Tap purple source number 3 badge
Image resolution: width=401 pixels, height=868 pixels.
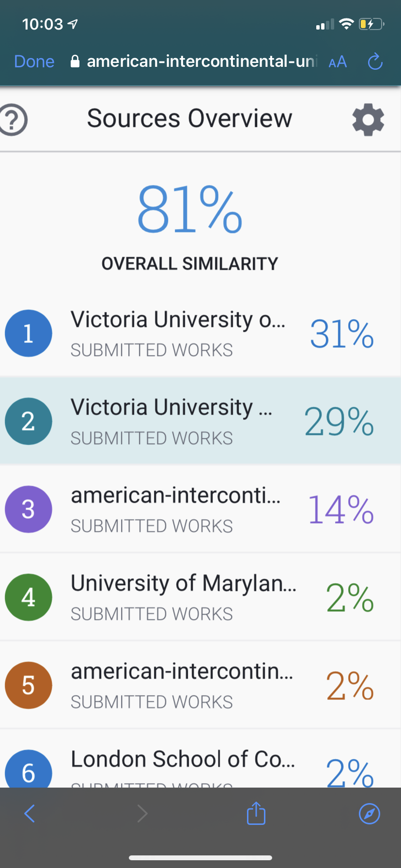pyautogui.click(x=29, y=509)
